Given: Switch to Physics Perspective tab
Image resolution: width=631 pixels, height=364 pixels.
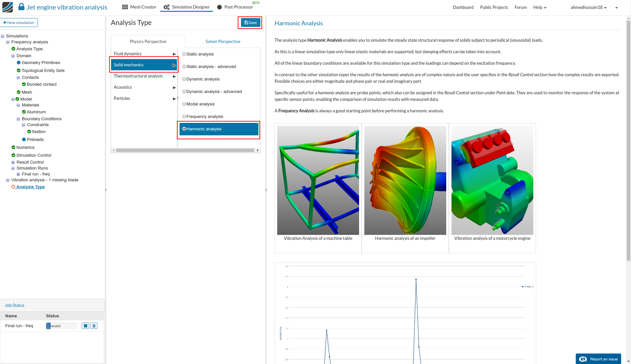Looking at the screenshot, I should coord(148,41).
